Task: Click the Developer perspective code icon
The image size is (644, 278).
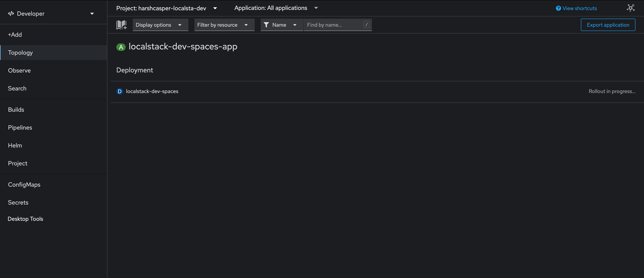Action: pyautogui.click(x=10, y=13)
